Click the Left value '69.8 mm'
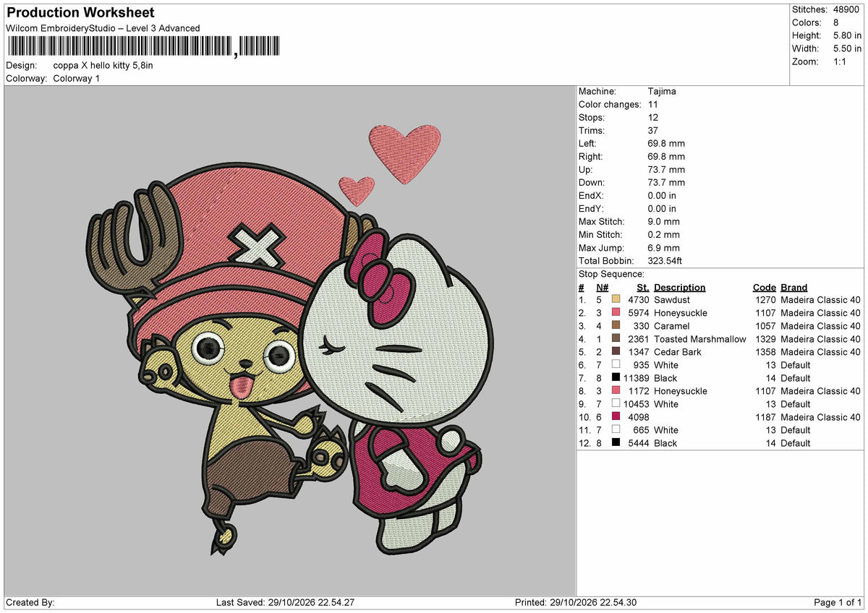The width and height of the screenshot is (868, 613). pyautogui.click(x=666, y=143)
